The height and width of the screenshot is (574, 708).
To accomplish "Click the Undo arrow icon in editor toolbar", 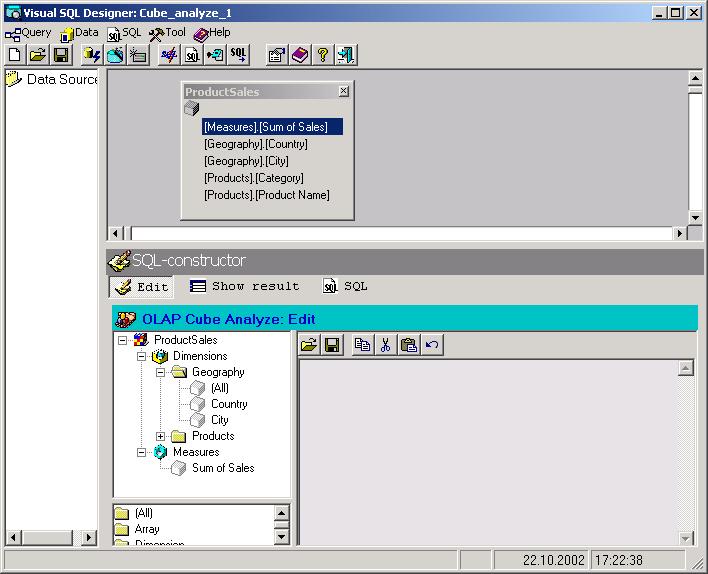I will 431,345.
